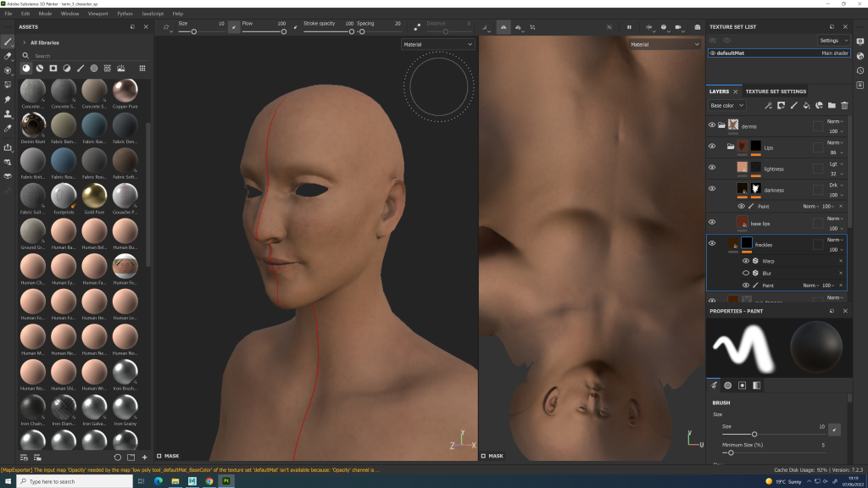Open blend mode dropdown for freckles layer

coord(835,240)
